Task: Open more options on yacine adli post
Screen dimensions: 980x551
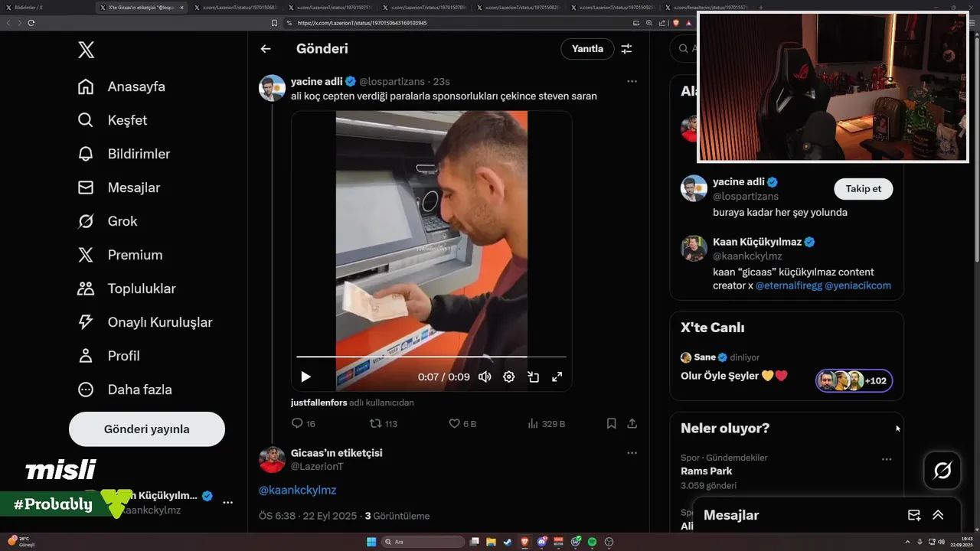Action: (x=632, y=81)
